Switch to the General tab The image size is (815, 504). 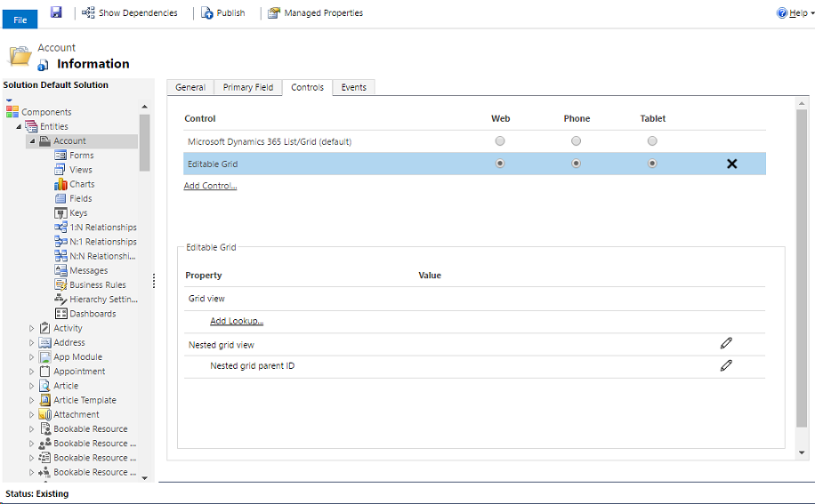(x=190, y=87)
